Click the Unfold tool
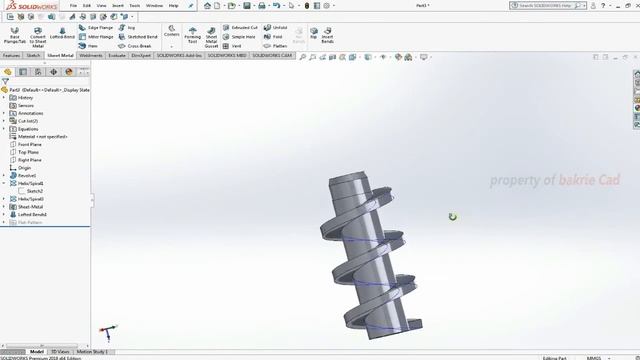This screenshot has width=640, height=360. pyautogui.click(x=276, y=28)
